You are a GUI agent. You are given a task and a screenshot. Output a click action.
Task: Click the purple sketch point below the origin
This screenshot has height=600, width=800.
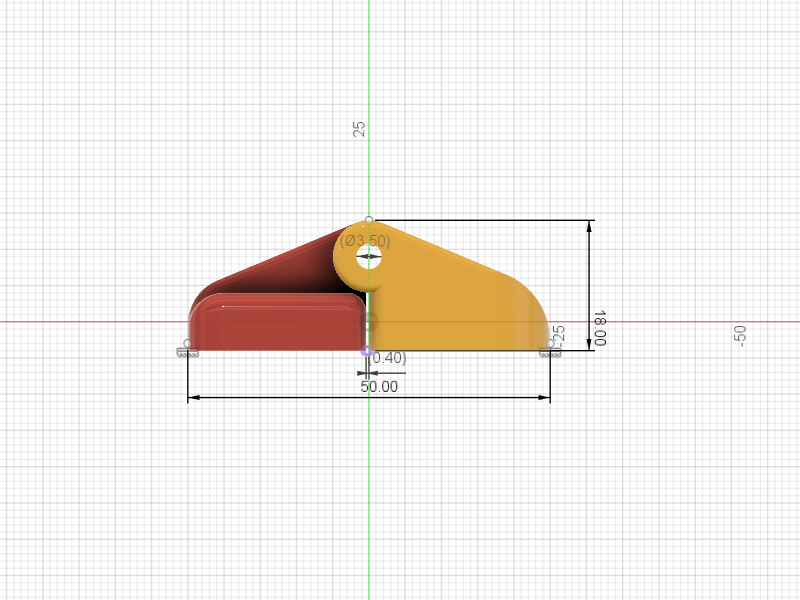368,351
